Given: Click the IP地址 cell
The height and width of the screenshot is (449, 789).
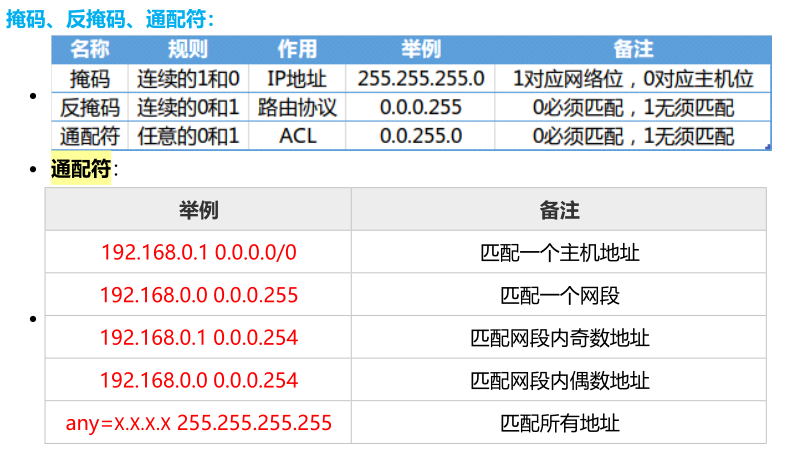Looking at the screenshot, I should [x=297, y=79].
